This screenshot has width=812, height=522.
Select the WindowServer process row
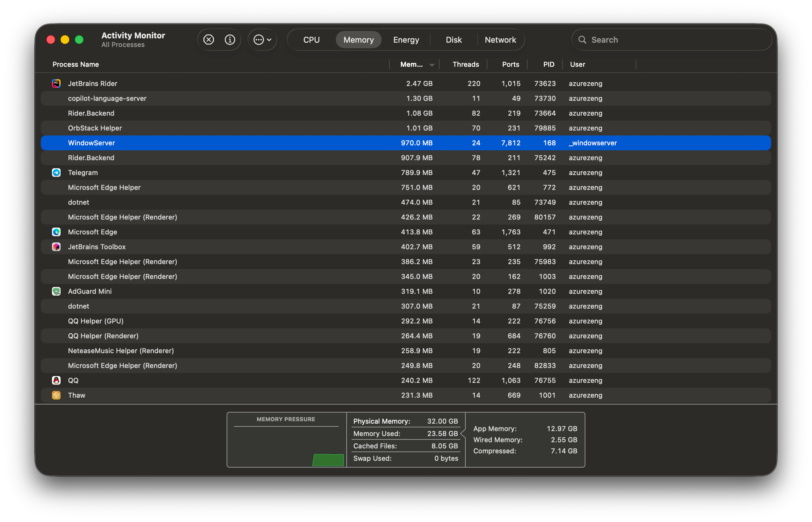[406, 143]
